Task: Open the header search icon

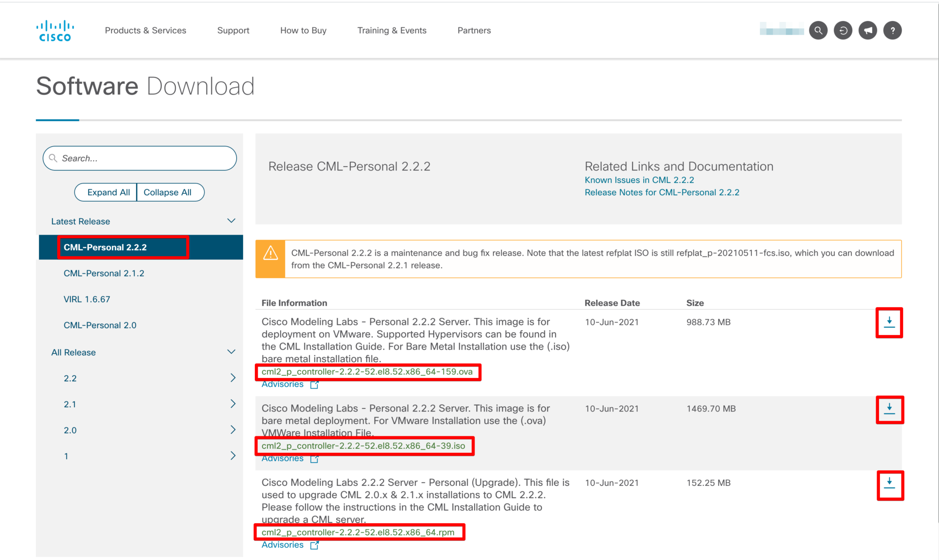Action: [x=818, y=31]
